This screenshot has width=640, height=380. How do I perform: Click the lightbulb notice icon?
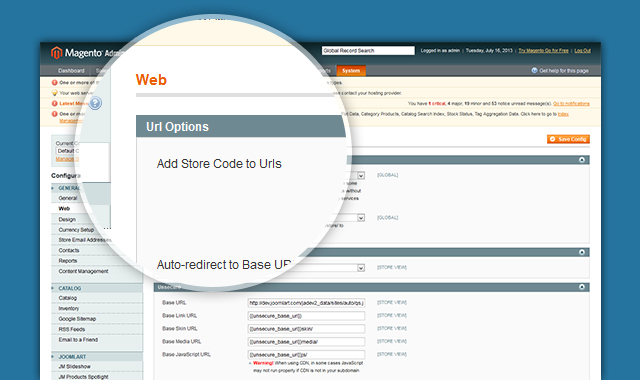(x=54, y=93)
